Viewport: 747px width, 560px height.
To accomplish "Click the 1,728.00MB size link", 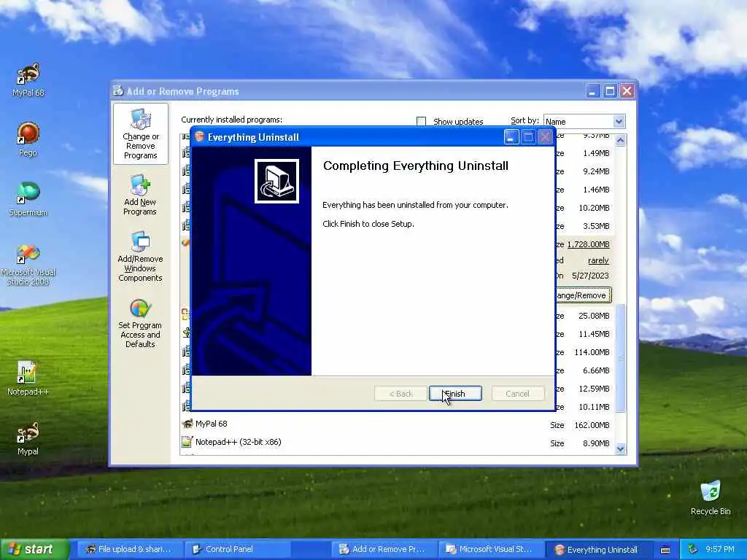I will click(589, 244).
